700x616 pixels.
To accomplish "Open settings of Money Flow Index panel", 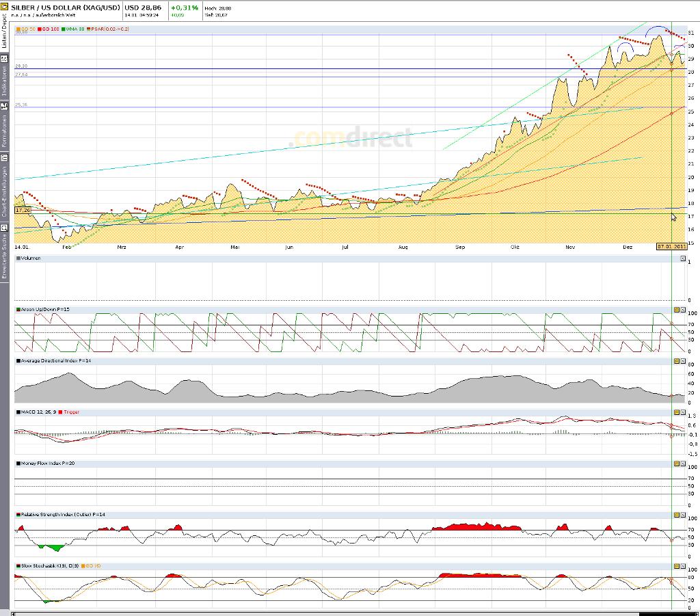I will [677, 464].
